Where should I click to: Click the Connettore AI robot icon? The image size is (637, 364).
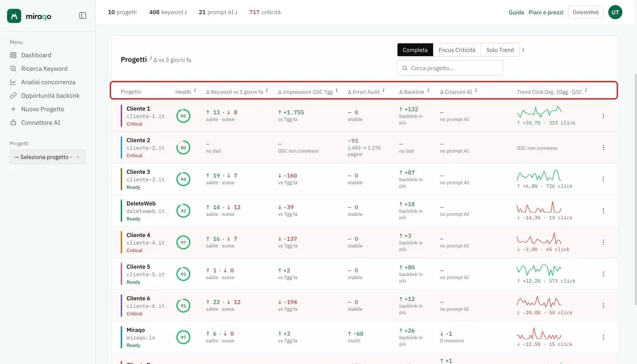point(13,123)
